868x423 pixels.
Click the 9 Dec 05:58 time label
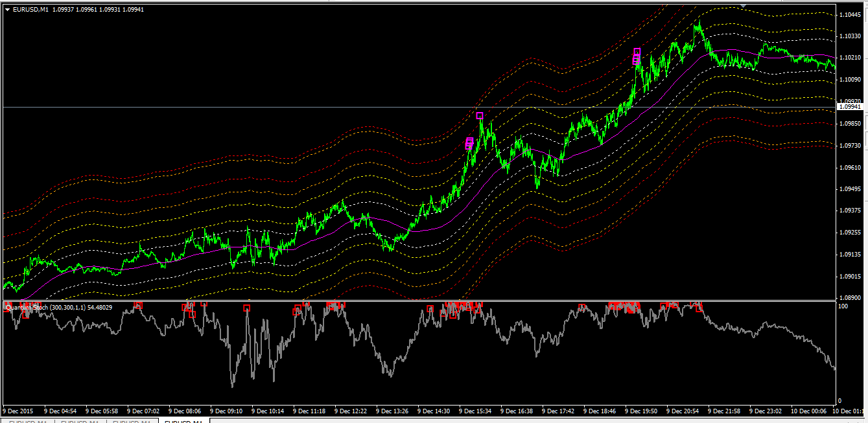click(102, 411)
